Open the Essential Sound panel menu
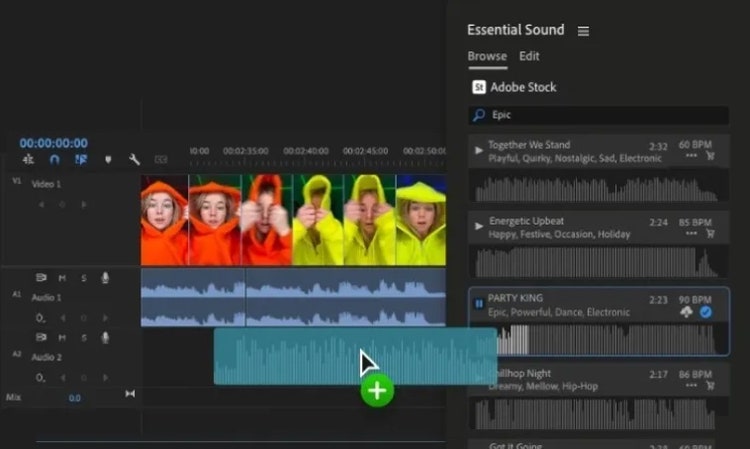The image size is (750, 449). [x=583, y=31]
